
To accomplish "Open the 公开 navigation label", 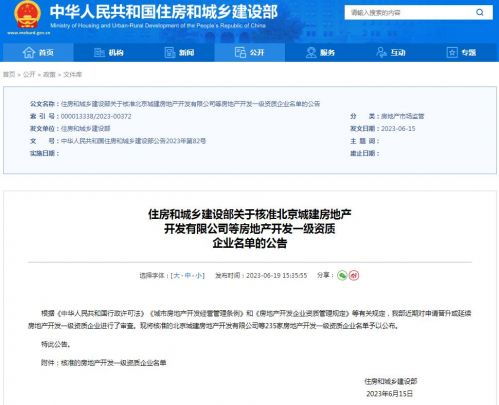I will (257, 52).
